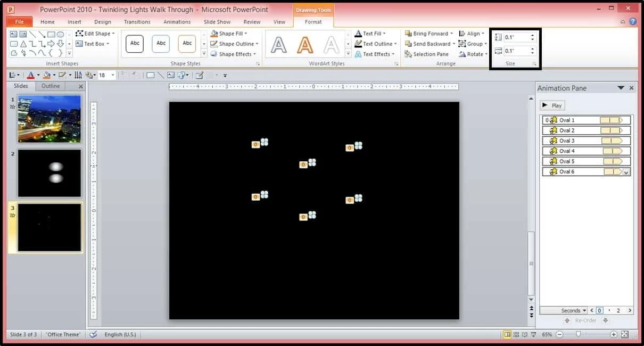Close the Animation Pane
This screenshot has width=644, height=346.
pos(632,88)
